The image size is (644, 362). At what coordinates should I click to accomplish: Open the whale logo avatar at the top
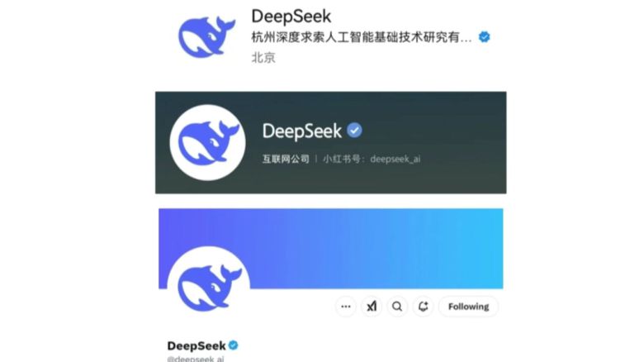(206, 37)
